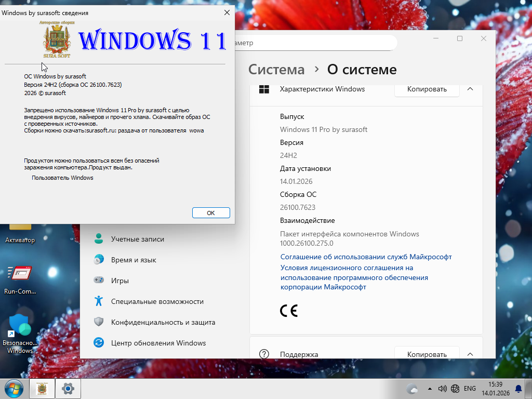
Task: Minimize the Settings window
Action: [436, 38]
